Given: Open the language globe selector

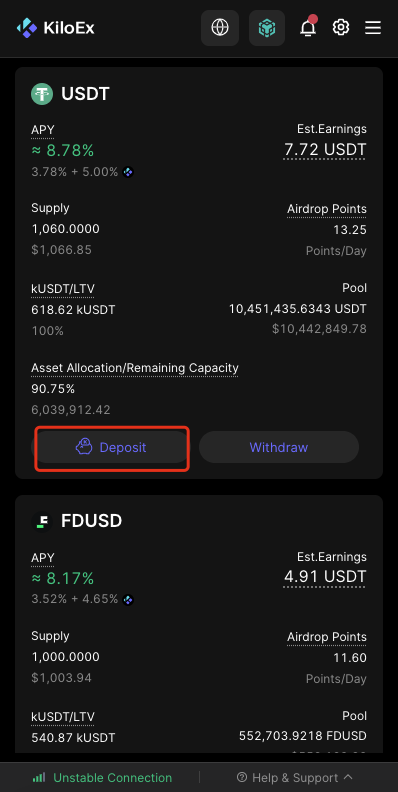Looking at the screenshot, I should tap(220, 28).
